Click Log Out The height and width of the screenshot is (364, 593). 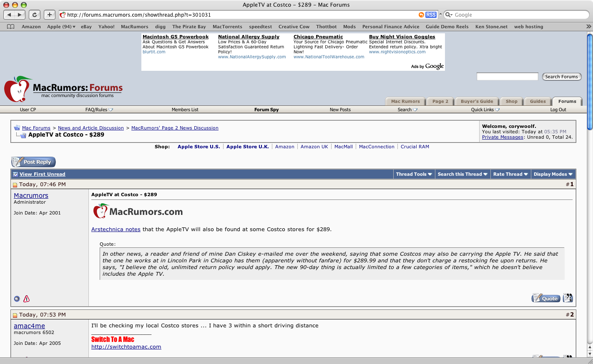pos(558,110)
